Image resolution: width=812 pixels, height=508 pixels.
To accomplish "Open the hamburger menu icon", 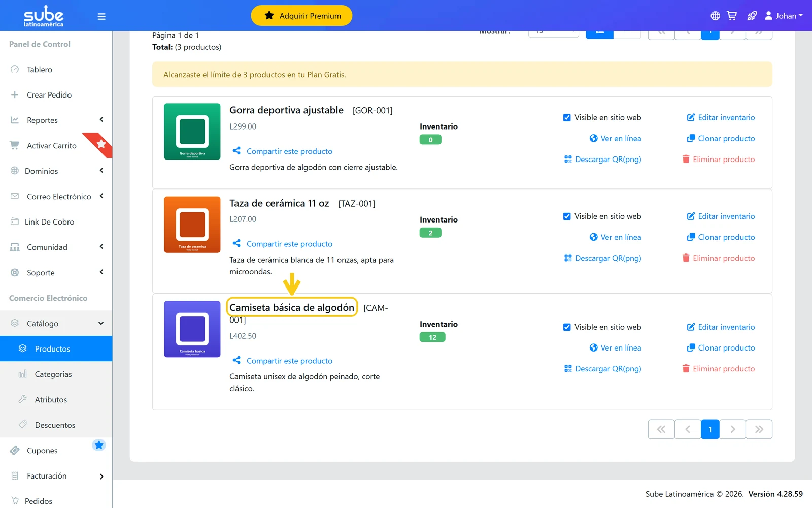I will pos(101,16).
